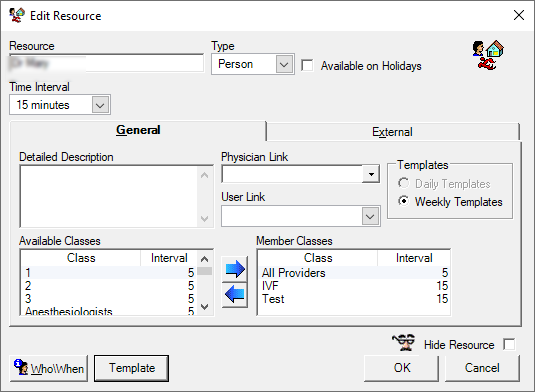Expand the Time Interval 15 minutes dropdown
The width and height of the screenshot is (535, 392).
[60, 105]
